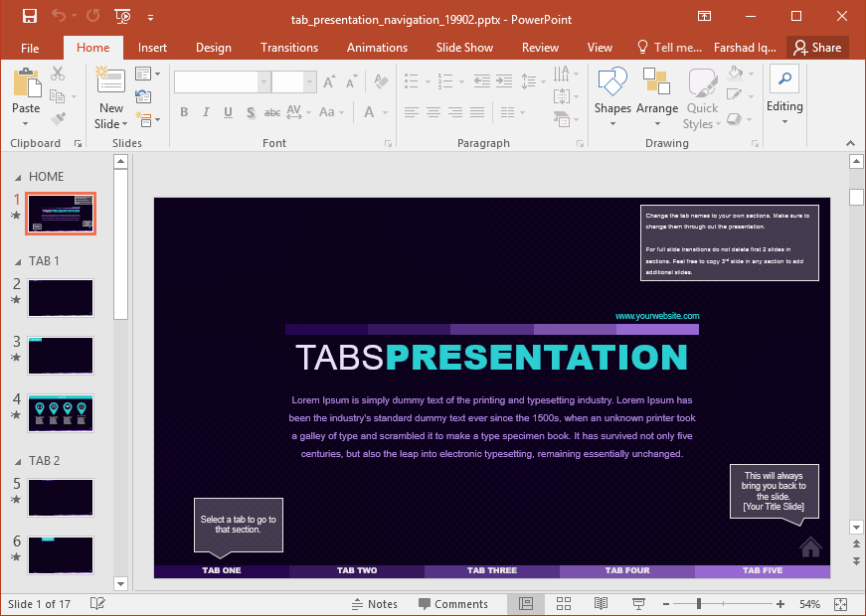Toggle italic formatting
This screenshot has width=866, height=616.
205,112
